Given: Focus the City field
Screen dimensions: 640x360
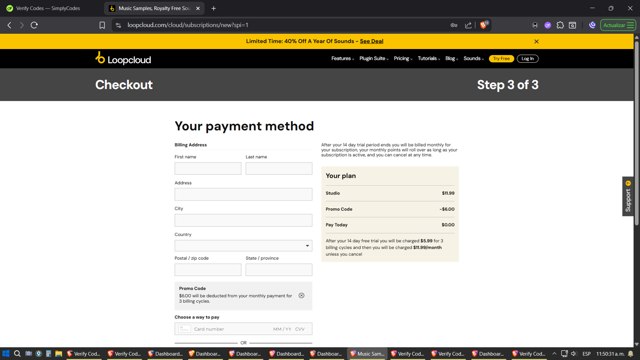Looking at the screenshot, I should [243, 220].
